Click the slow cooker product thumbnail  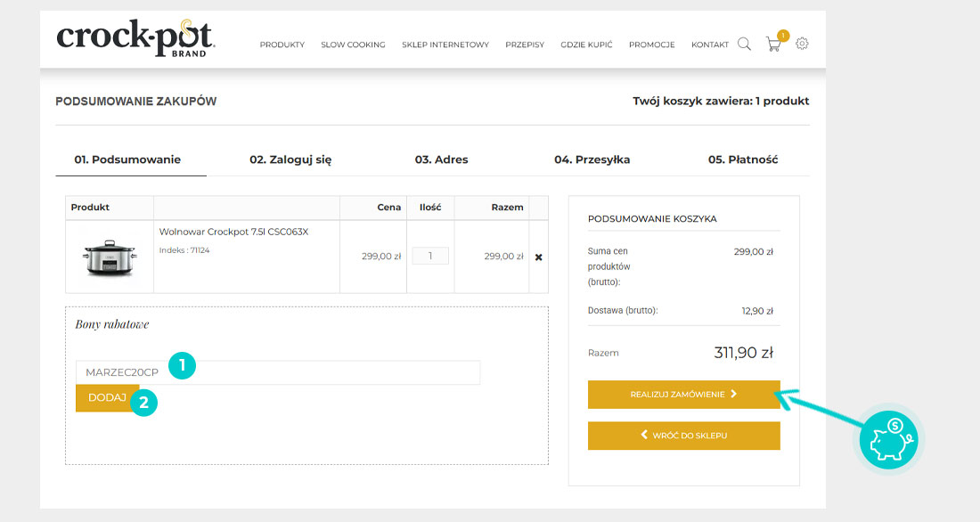tap(110, 257)
